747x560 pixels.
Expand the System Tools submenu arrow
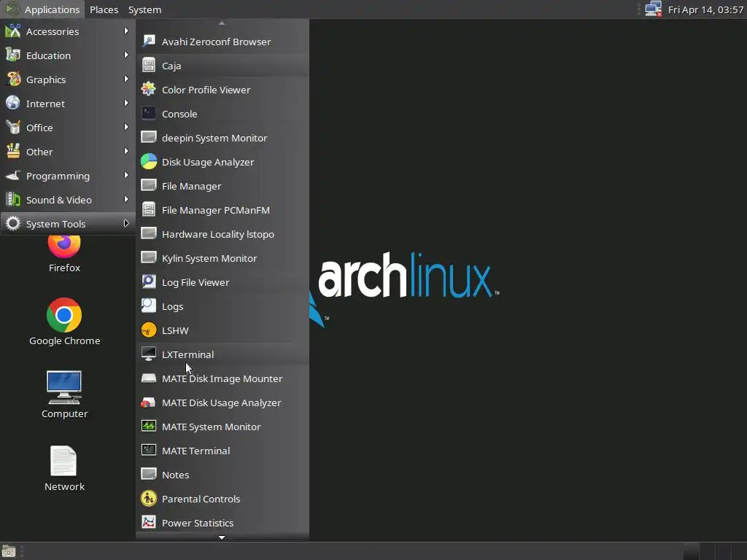pos(125,223)
